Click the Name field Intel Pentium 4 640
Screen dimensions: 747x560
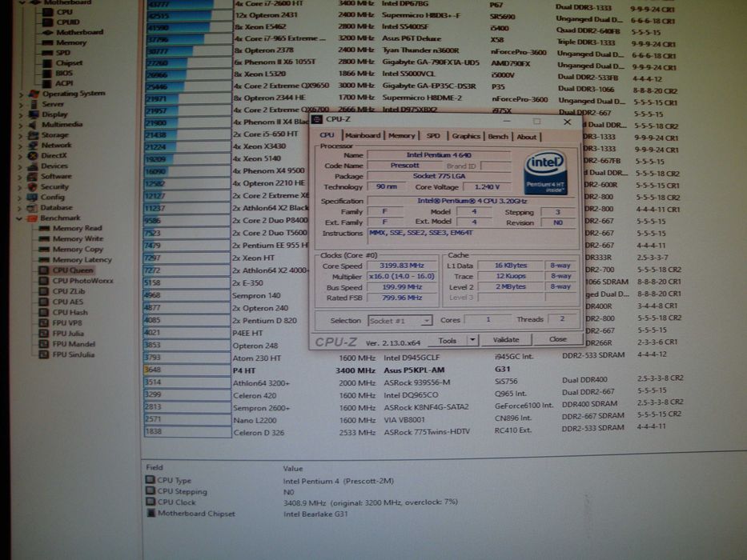[x=438, y=154]
